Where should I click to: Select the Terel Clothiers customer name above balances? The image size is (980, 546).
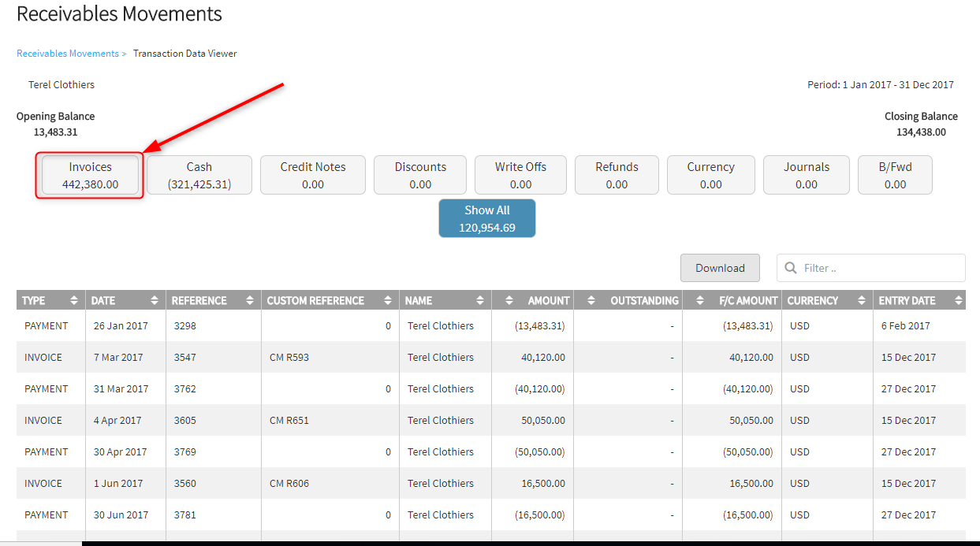(x=61, y=84)
